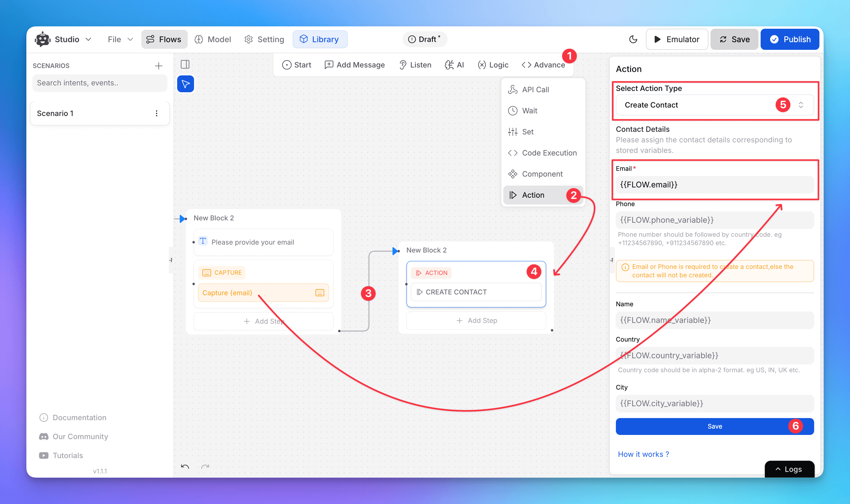Open Scenario 1 three-dot options menu
This screenshot has height=504, width=850.
click(x=157, y=113)
